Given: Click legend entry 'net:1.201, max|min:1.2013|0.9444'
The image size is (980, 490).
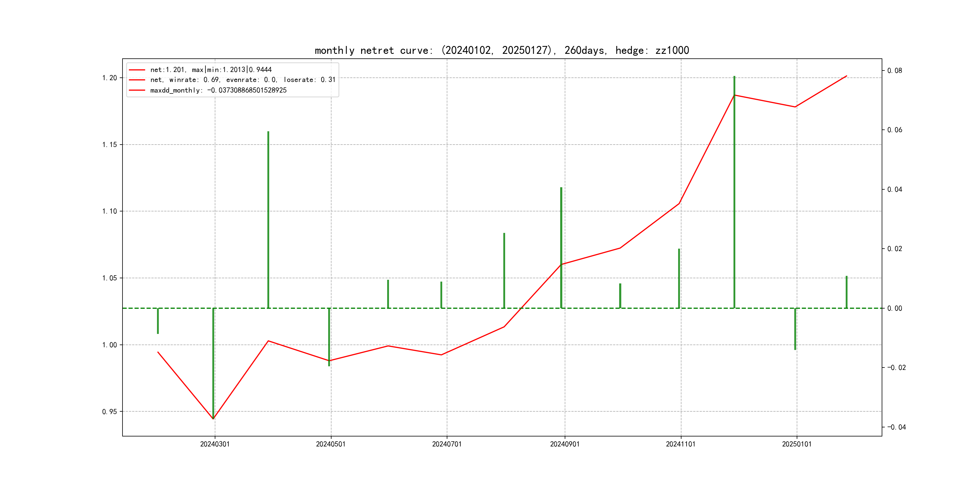Looking at the screenshot, I should click(211, 70).
